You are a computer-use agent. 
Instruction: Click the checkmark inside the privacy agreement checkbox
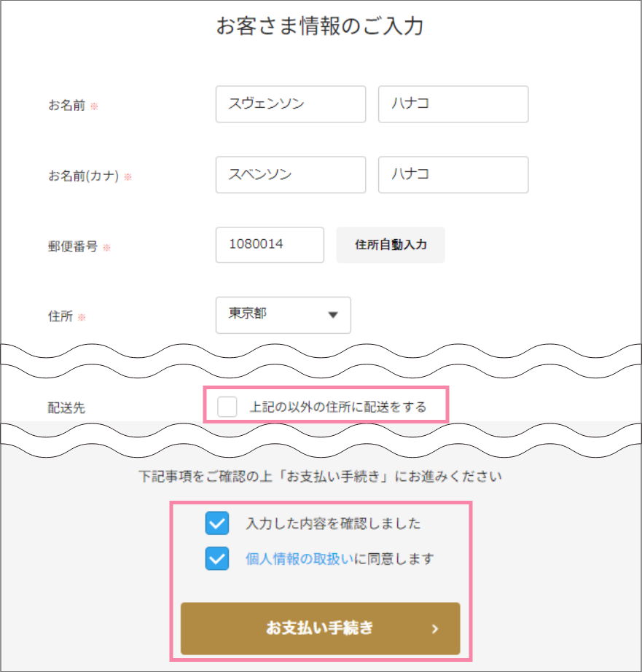point(216,558)
